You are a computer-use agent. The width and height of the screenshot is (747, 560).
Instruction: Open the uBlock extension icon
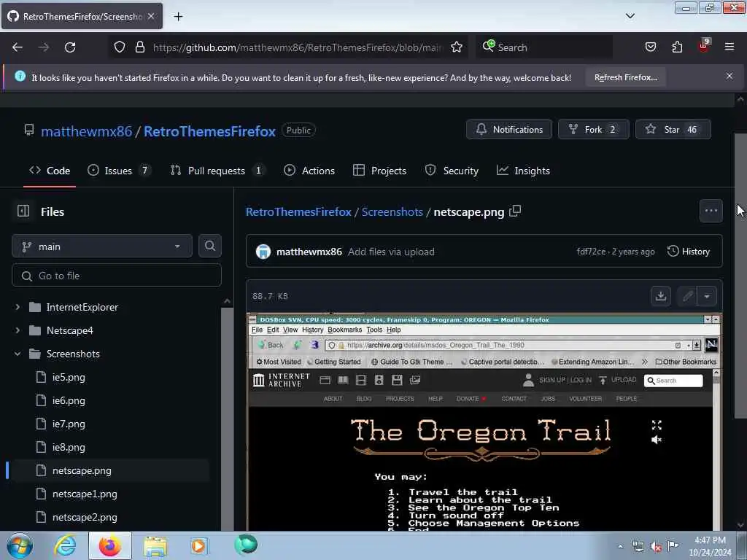[704, 46]
